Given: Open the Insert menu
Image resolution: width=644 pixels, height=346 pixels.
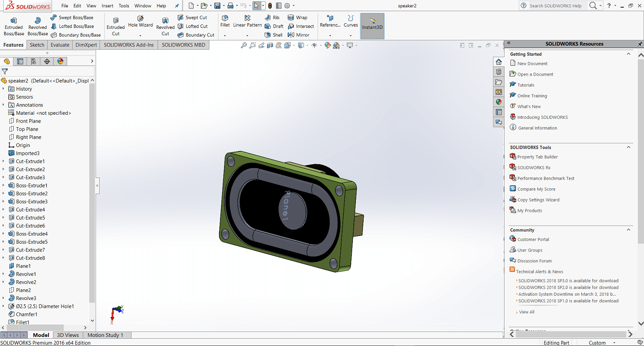Looking at the screenshot, I should click(107, 6).
